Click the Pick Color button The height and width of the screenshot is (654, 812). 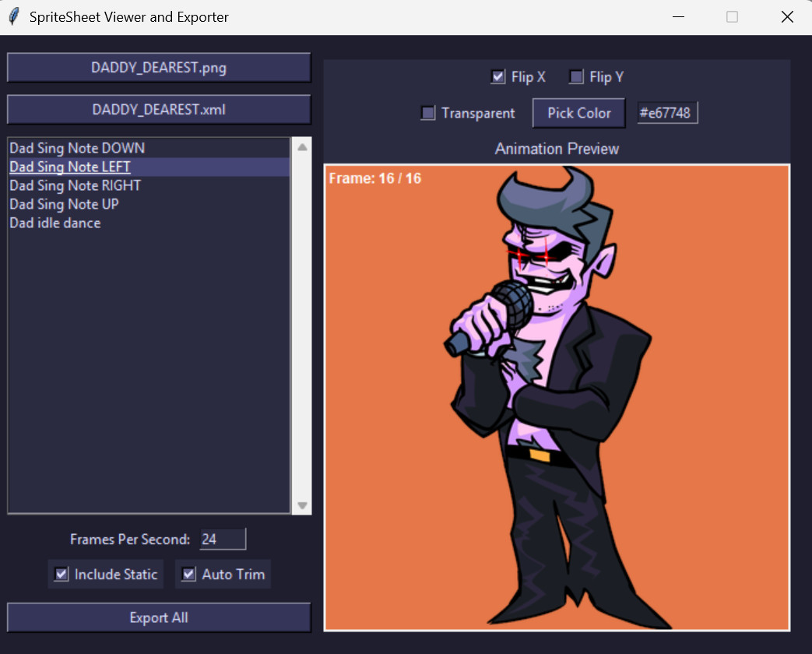point(579,113)
